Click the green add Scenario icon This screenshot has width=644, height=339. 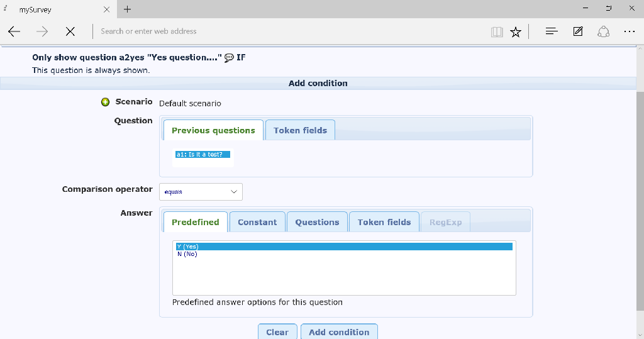pyautogui.click(x=106, y=103)
